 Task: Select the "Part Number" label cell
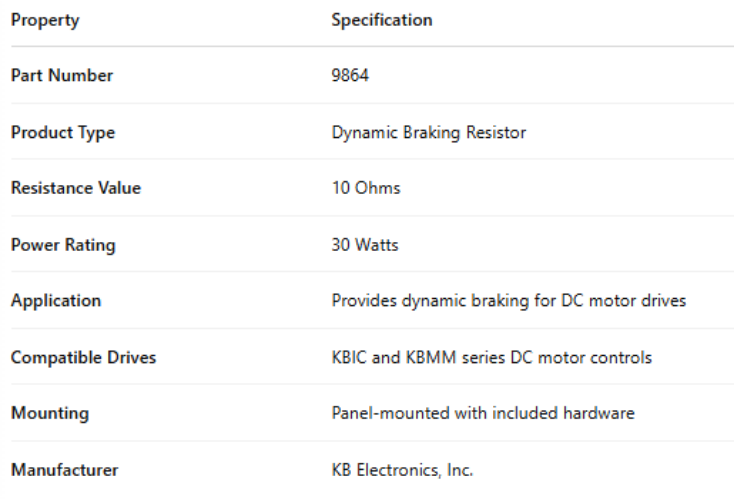coord(62,76)
